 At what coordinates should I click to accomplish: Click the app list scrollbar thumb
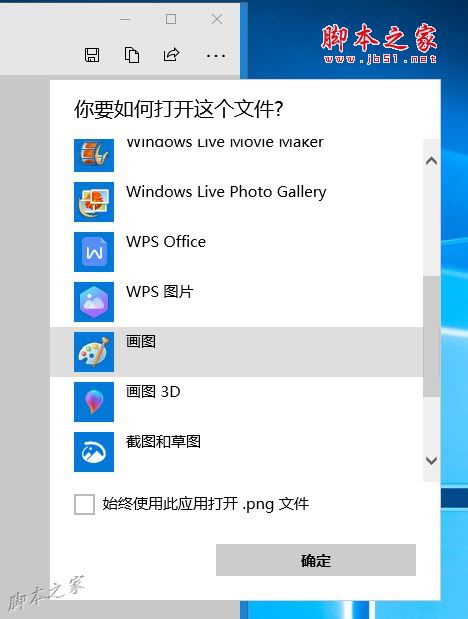[432, 336]
